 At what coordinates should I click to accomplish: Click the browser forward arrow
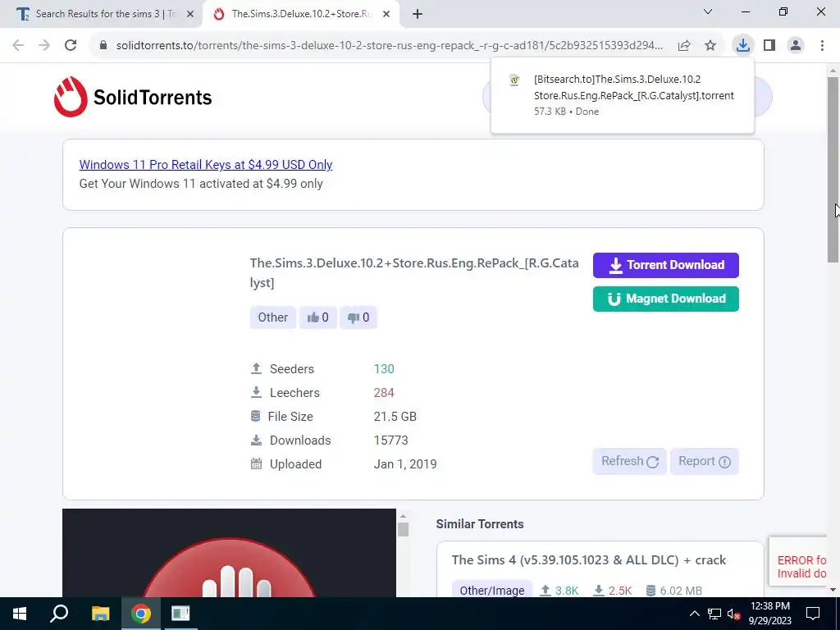point(44,45)
